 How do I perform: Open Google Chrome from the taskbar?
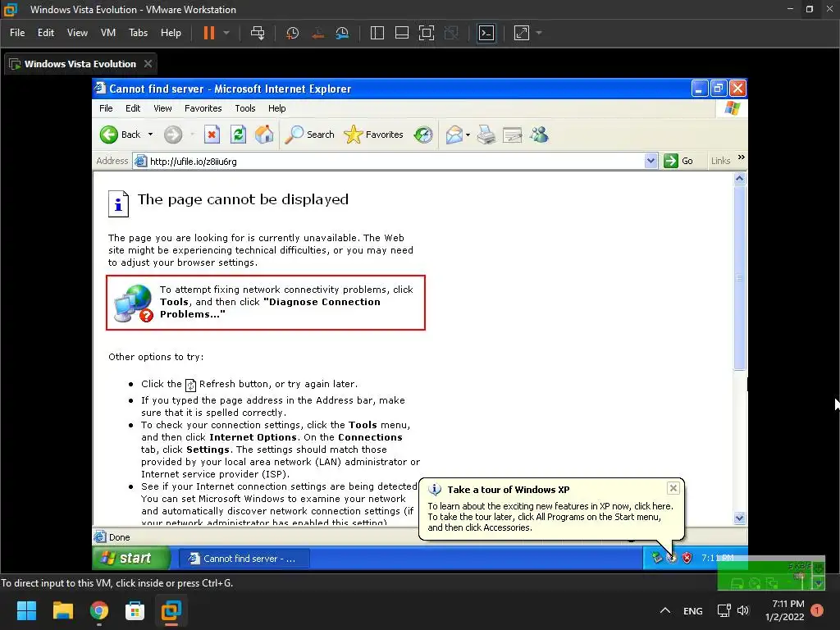[98, 610]
